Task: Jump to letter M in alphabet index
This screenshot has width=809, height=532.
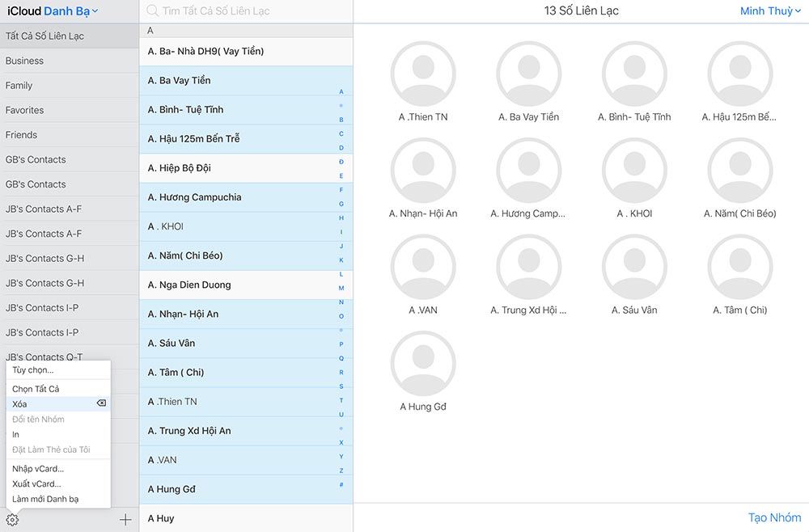Action: 341,288
